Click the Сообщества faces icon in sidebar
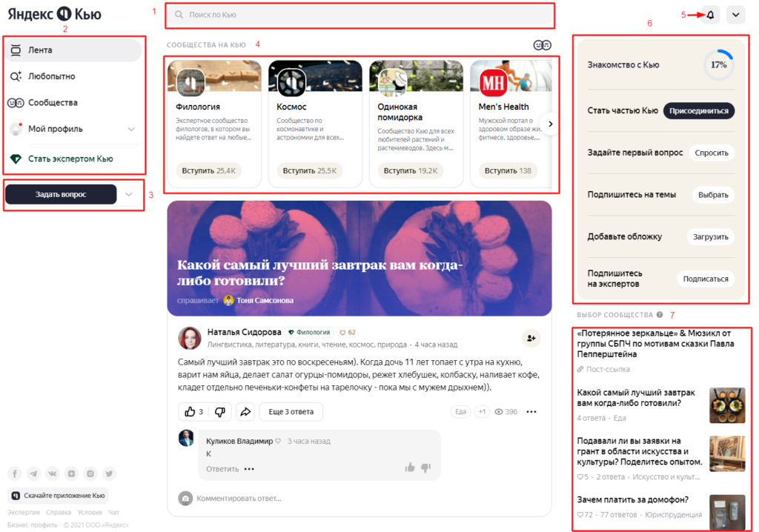 (16, 103)
